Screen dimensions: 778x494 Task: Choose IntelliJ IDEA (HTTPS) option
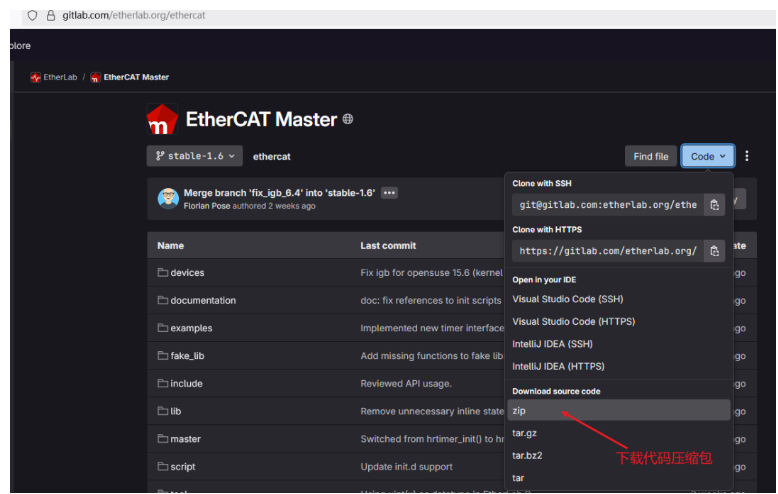(559, 366)
